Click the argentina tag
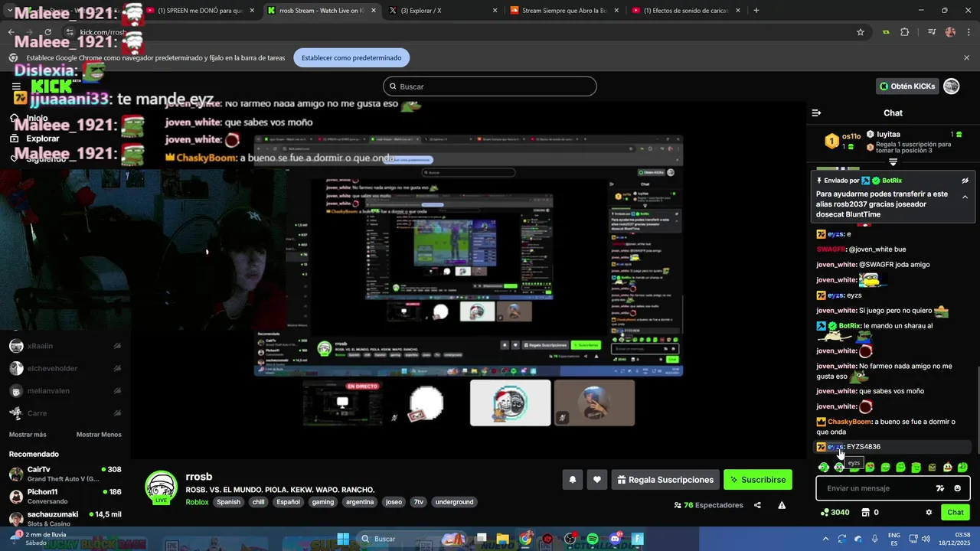This screenshot has height=551, width=980. (359, 502)
